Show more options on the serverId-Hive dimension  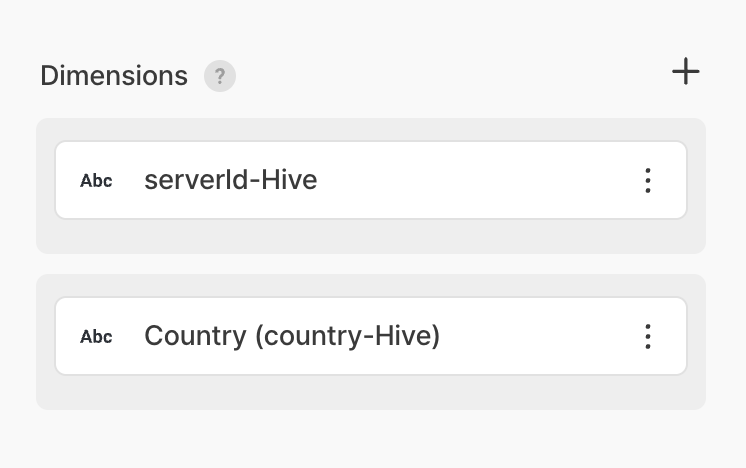point(648,180)
